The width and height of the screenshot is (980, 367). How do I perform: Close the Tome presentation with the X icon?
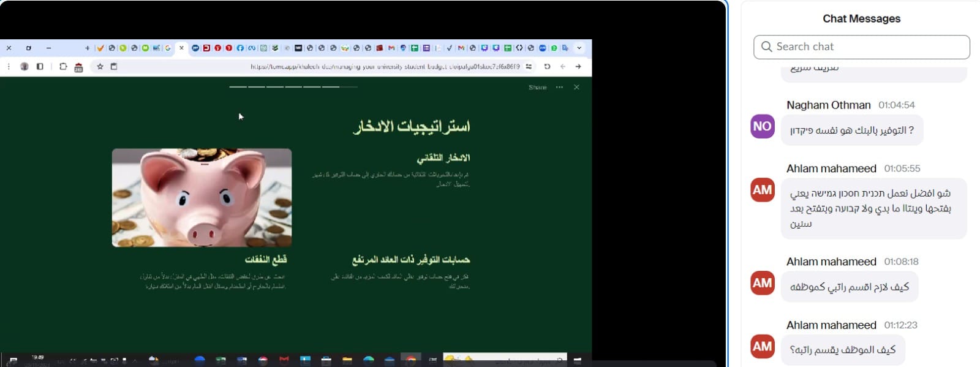click(576, 87)
